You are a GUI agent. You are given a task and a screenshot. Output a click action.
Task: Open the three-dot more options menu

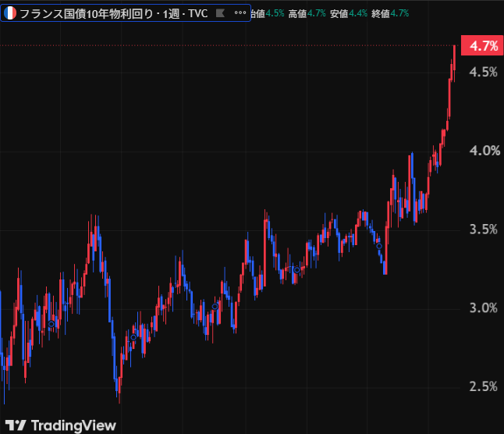(240, 13)
